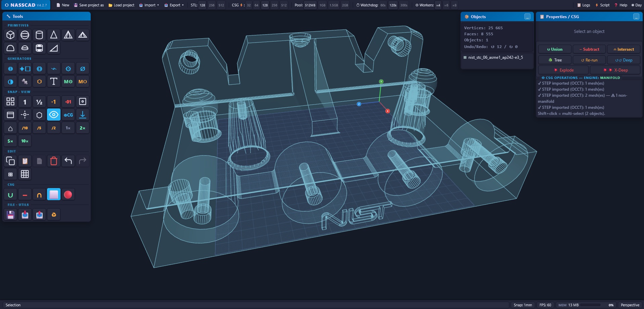Image resolution: width=644 pixels, height=309 pixels.
Task: Click the Explode button
Action: (x=563, y=70)
